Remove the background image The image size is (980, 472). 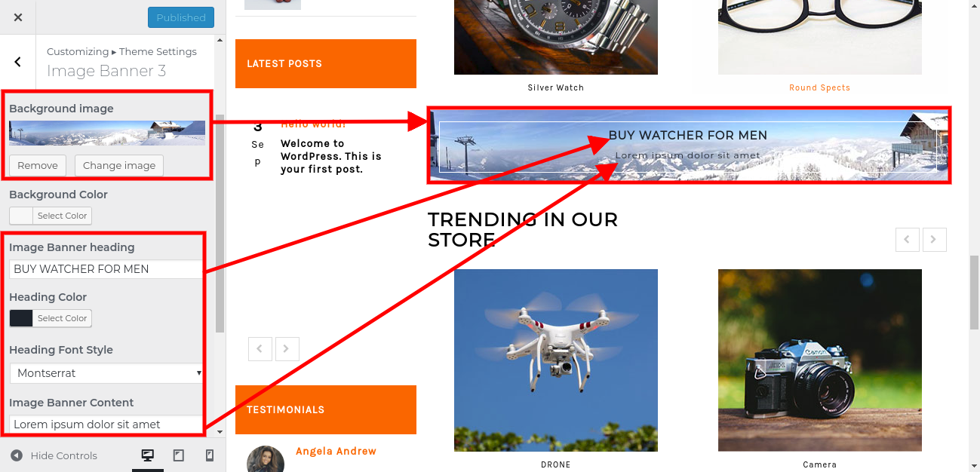click(38, 165)
